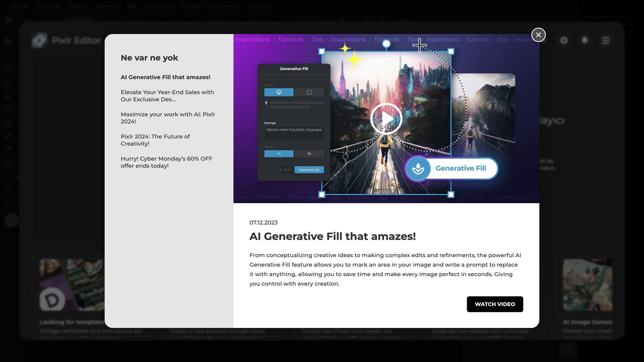Click the food templates thumbnail
Viewport: 644px width, 362px height.
pos(72,285)
